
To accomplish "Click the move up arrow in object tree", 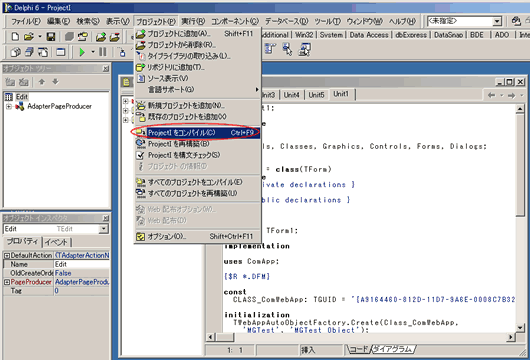I will coord(42,82).
